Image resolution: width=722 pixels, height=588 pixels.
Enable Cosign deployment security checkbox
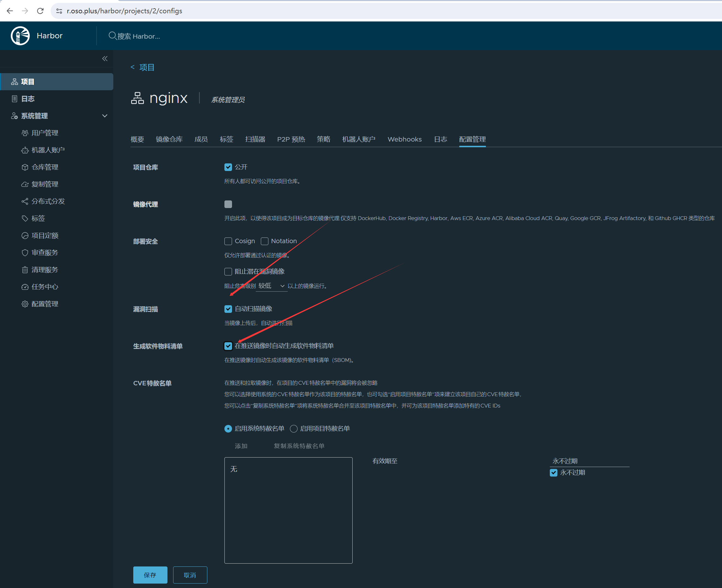[x=228, y=241]
